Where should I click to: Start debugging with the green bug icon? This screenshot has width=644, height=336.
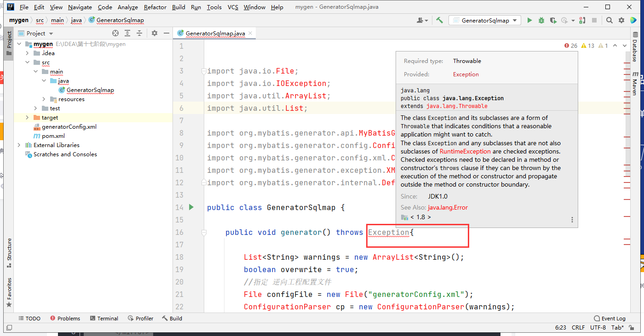coord(541,20)
